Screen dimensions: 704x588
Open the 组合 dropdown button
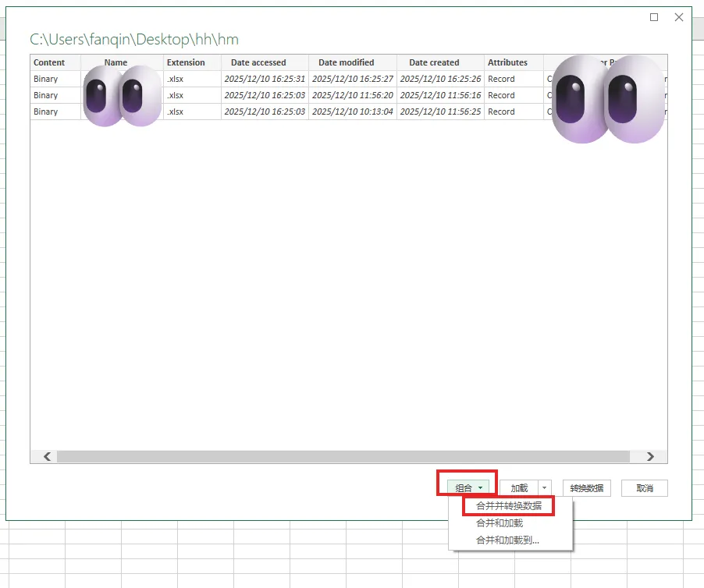(x=469, y=487)
